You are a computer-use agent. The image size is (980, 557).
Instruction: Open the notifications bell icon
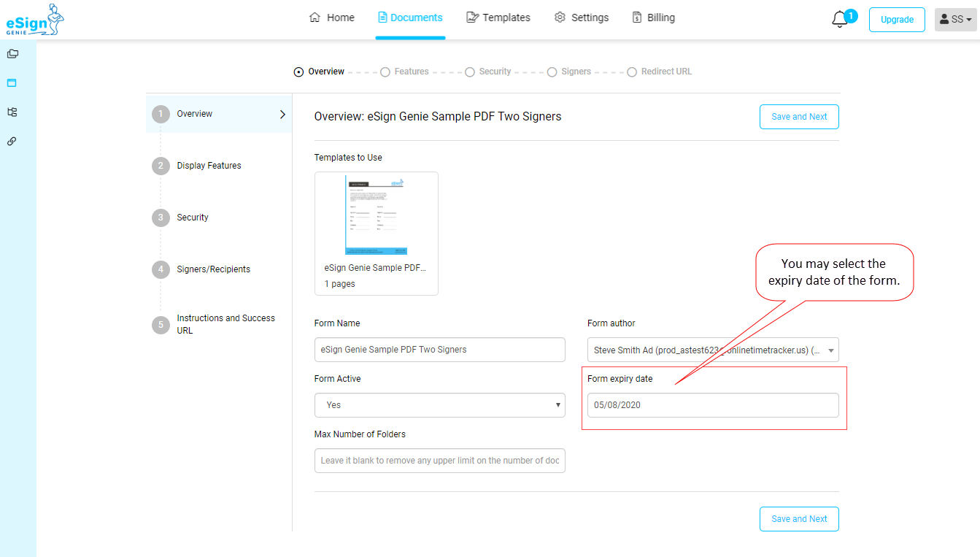click(x=840, y=20)
